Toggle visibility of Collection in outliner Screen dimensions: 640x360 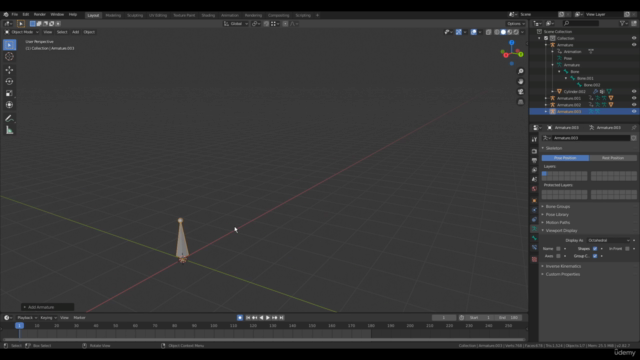click(634, 38)
